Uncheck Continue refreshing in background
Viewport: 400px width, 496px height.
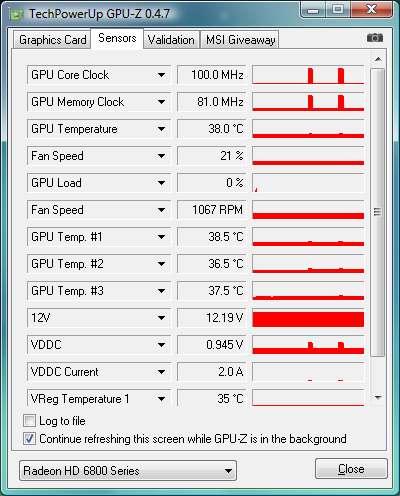[x=29, y=439]
